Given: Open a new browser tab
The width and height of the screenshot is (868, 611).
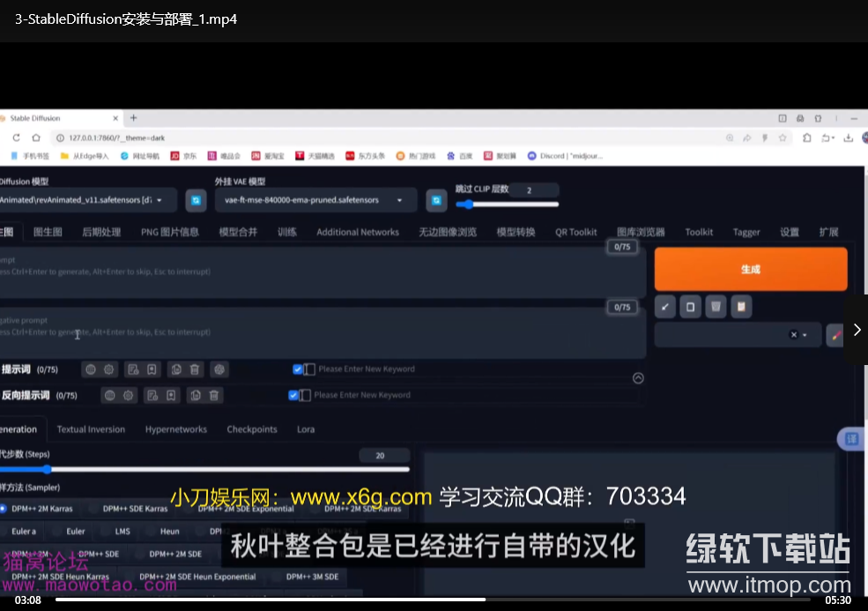Looking at the screenshot, I should 133,118.
